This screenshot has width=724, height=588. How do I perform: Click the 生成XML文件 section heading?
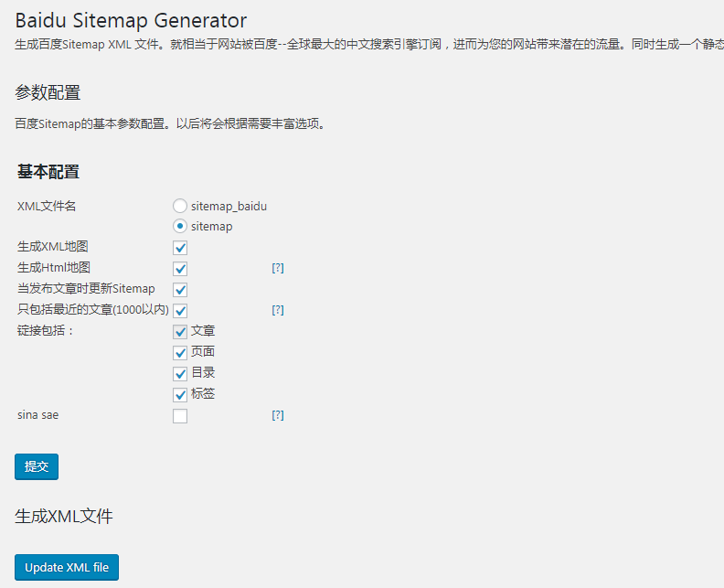tap(64, 517)
